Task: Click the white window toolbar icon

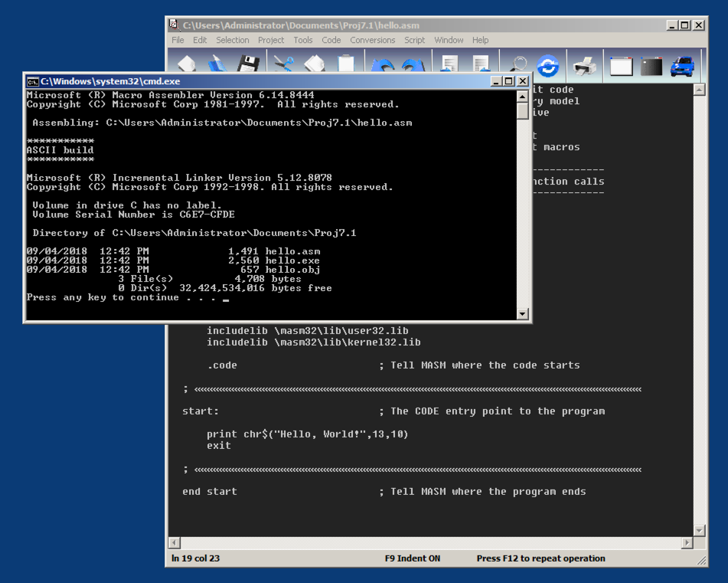Action: tap(622, 67)
